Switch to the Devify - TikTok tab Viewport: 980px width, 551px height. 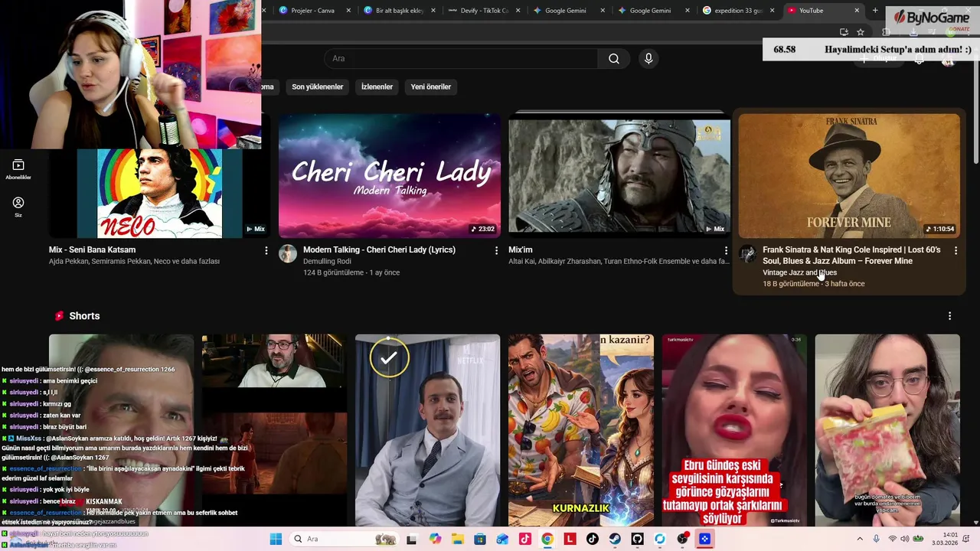click(484, 11)
